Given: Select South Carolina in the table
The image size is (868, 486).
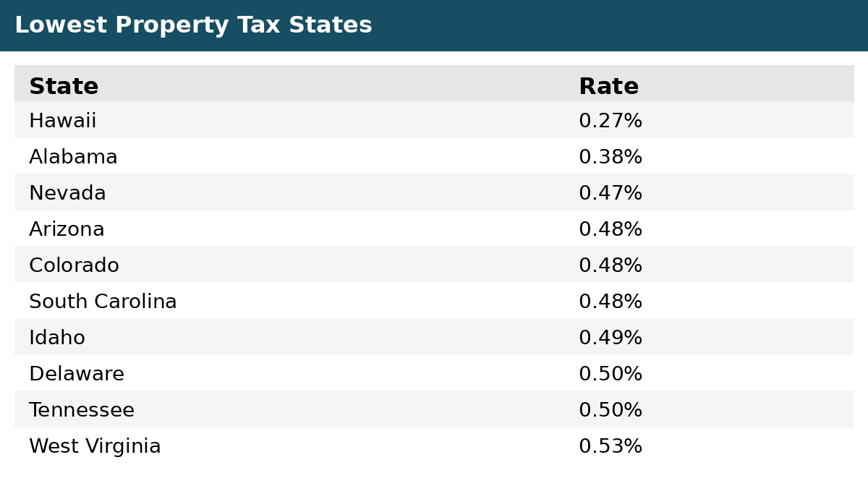Looking at the screenshot, I should pyautogui.click(x=103, y=302).
